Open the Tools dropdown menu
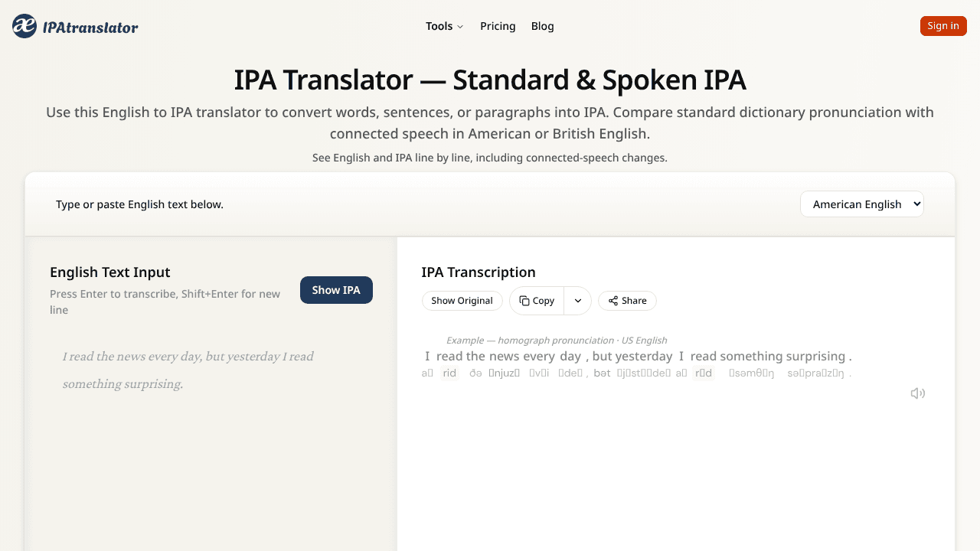Image resolution: width=980 pixels, height=551 pixels. (x=445, y=26)
